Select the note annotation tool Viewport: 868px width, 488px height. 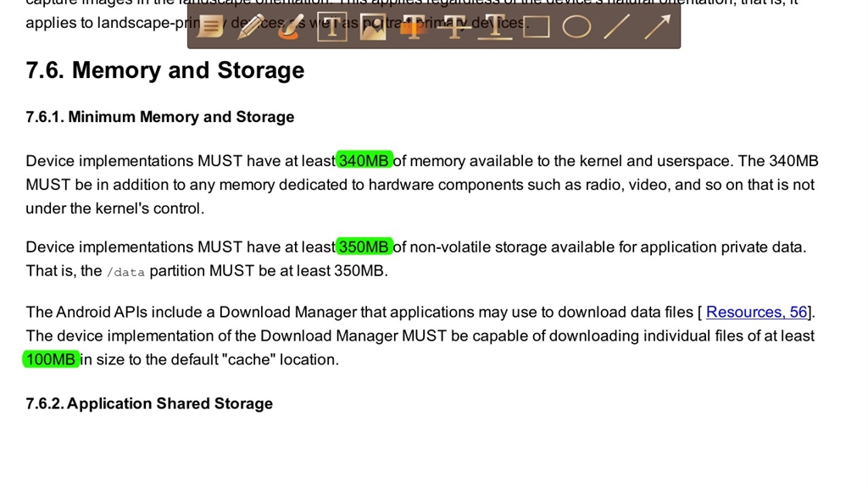pyautogui.click(x=210, y=26)
